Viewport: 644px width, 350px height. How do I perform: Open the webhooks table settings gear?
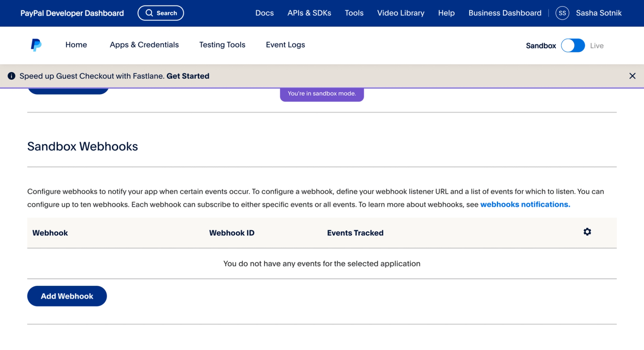[x=587, y=232]
